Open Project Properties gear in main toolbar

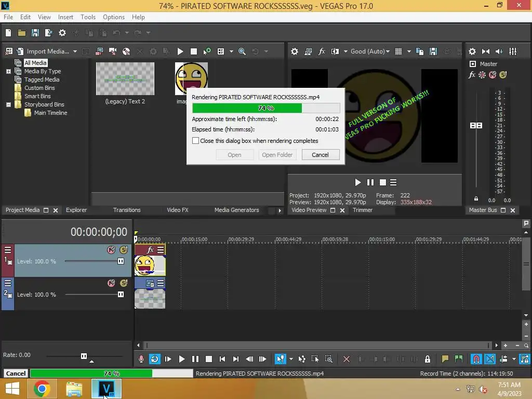click(62, 33)
